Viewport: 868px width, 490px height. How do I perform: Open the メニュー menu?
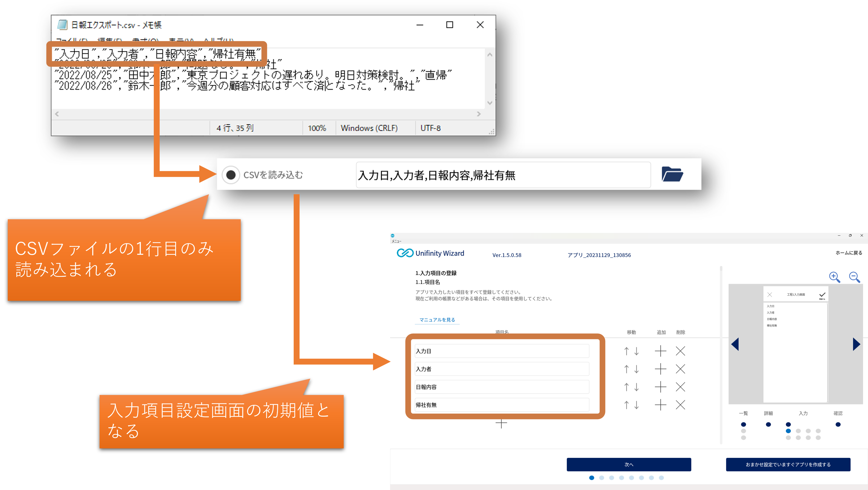[396, 241]
